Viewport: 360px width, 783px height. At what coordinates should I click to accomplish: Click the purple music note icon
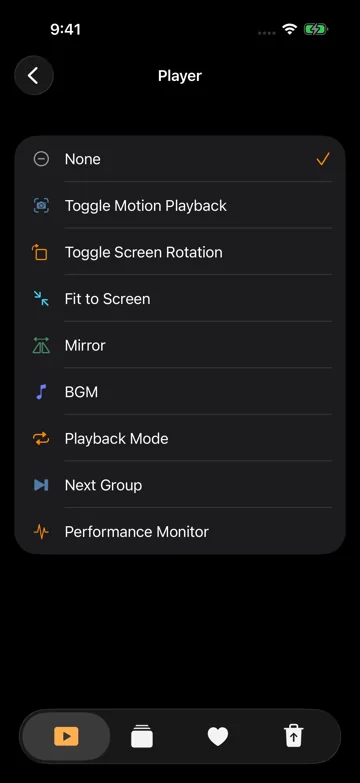pyautogui.click(x=41, y=392)
